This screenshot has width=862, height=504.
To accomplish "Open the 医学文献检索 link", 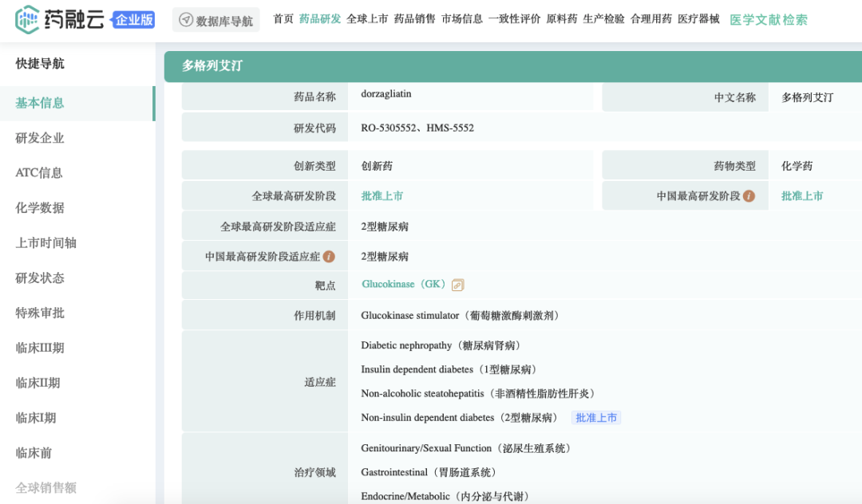I will tap(768, 20).
